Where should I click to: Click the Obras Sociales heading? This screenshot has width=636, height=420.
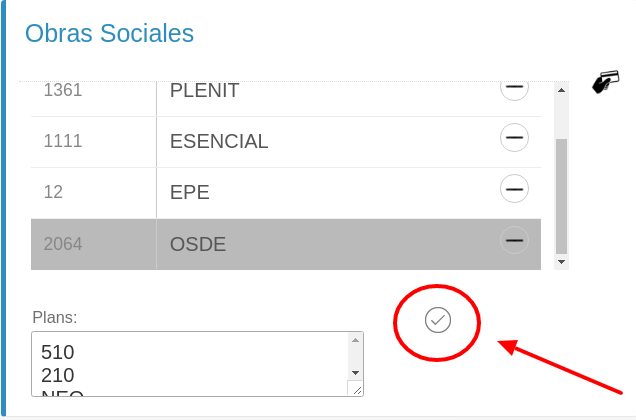(109, 33)
